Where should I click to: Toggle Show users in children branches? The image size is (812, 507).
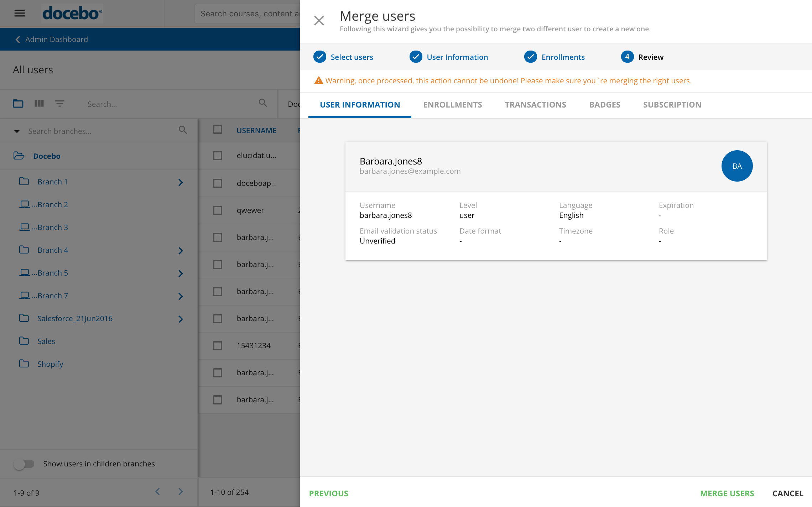tap(24, 464)
